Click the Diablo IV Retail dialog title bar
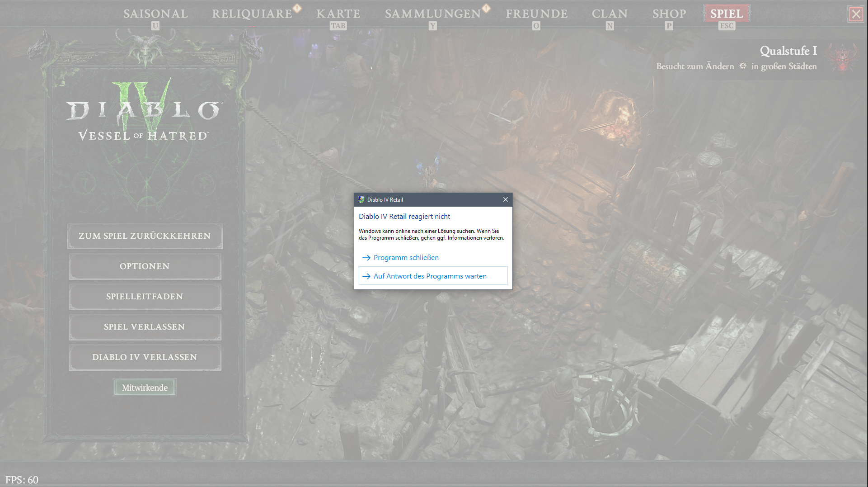 (x=433, y=199)
